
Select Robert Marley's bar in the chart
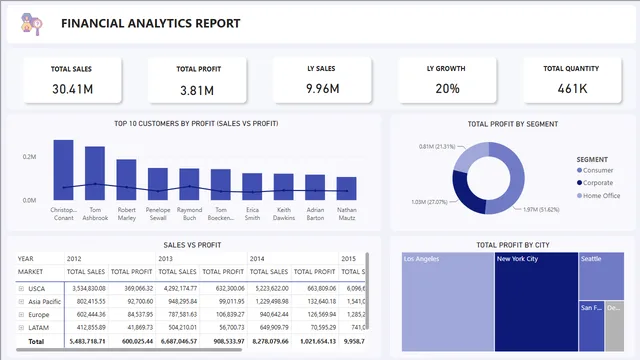pyautogui.click(x=127, y=180)
